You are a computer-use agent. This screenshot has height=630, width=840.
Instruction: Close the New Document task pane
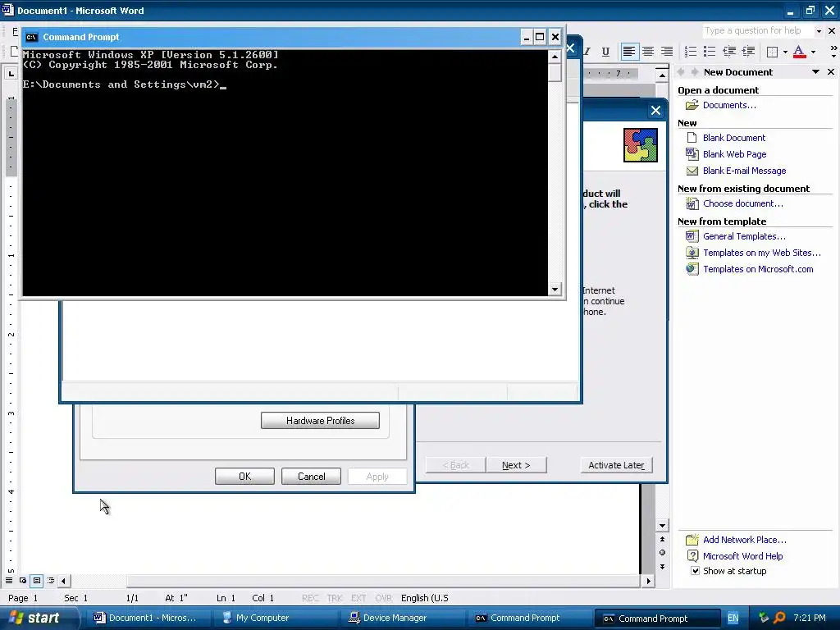point(831,72)
